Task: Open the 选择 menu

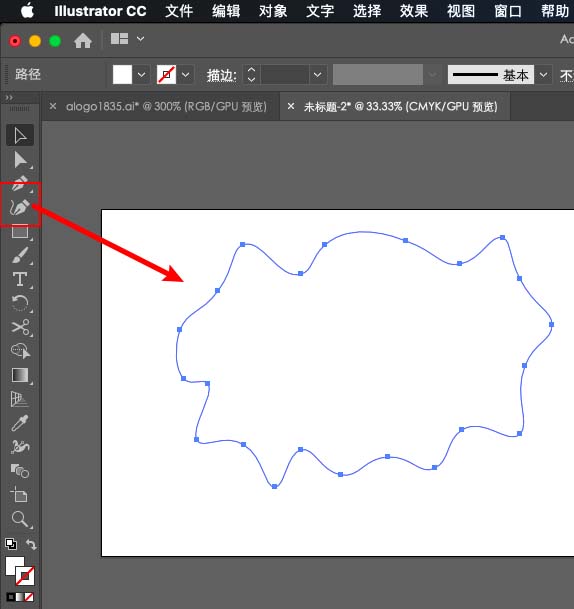Action: pyautogui.click(x=367, y=11)
